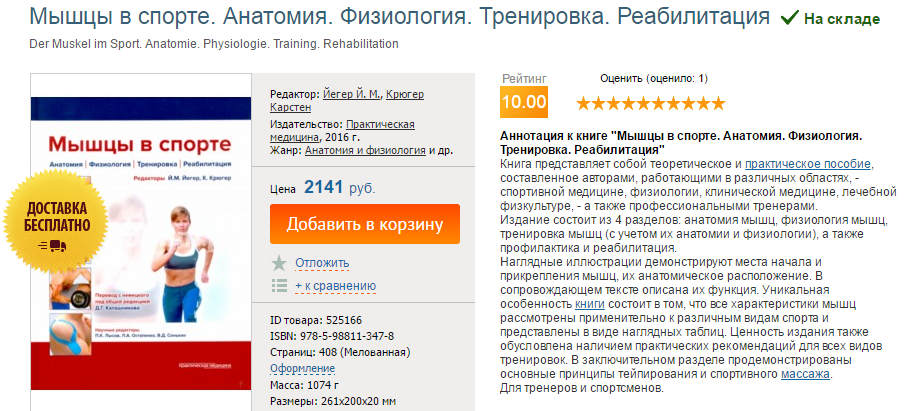Click the star icon beside Отложить
The image size is (912, 411).
click(x=279, y=262)
